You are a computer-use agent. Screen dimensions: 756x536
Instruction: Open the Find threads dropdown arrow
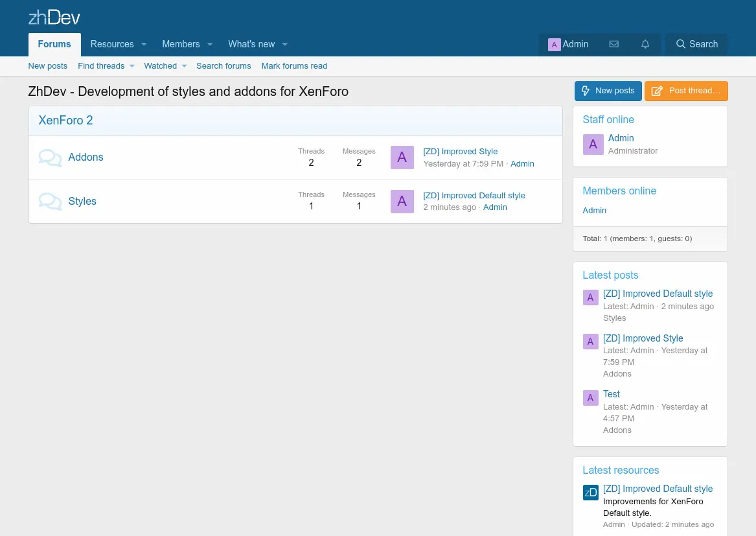tap(132, 66)
